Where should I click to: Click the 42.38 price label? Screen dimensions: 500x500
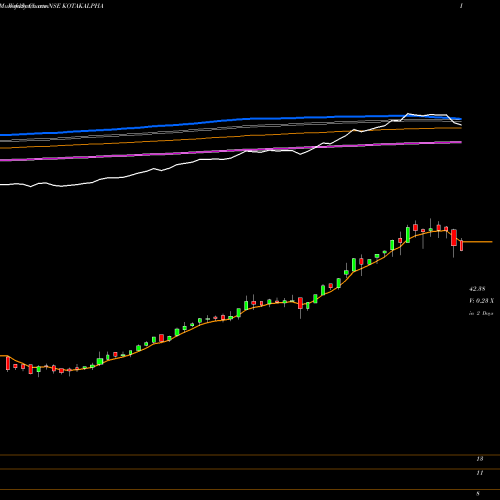[x=477, y=289]
